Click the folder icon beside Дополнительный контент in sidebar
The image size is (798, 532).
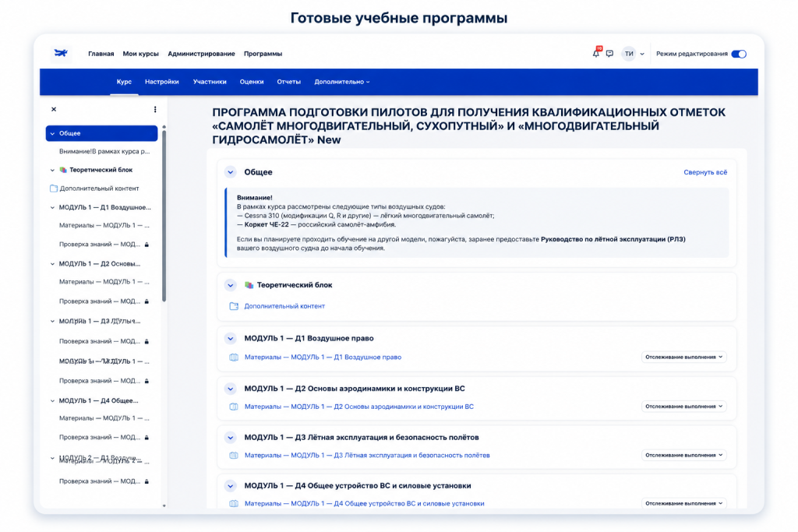[x=54, y=188]
